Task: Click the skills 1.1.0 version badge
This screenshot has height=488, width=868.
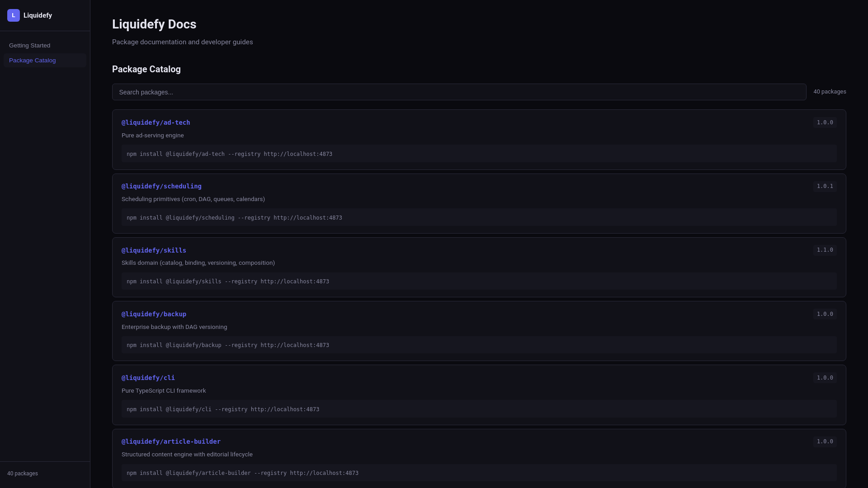Action: click(x=825, y=250)
